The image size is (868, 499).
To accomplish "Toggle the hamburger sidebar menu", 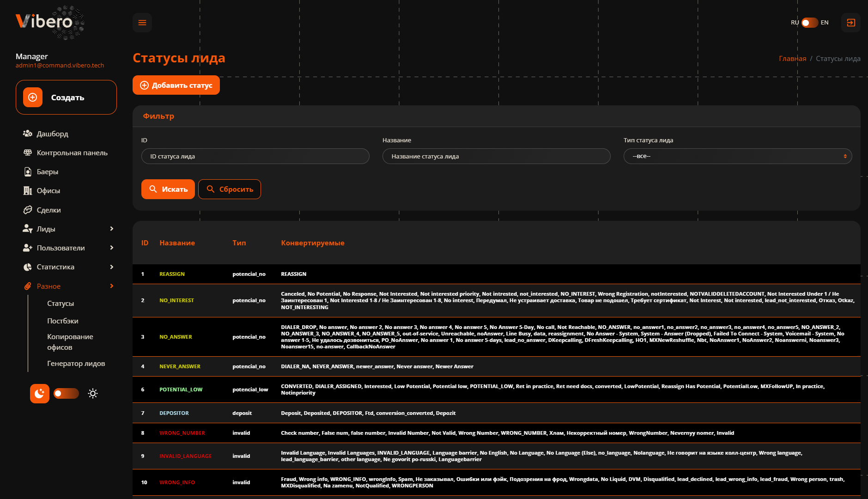I will pos(142,23).
